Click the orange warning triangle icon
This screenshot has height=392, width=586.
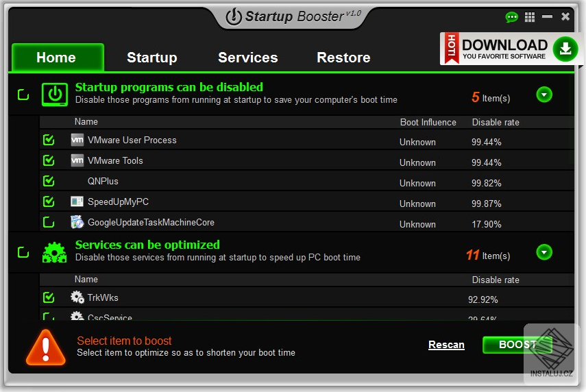46,347
